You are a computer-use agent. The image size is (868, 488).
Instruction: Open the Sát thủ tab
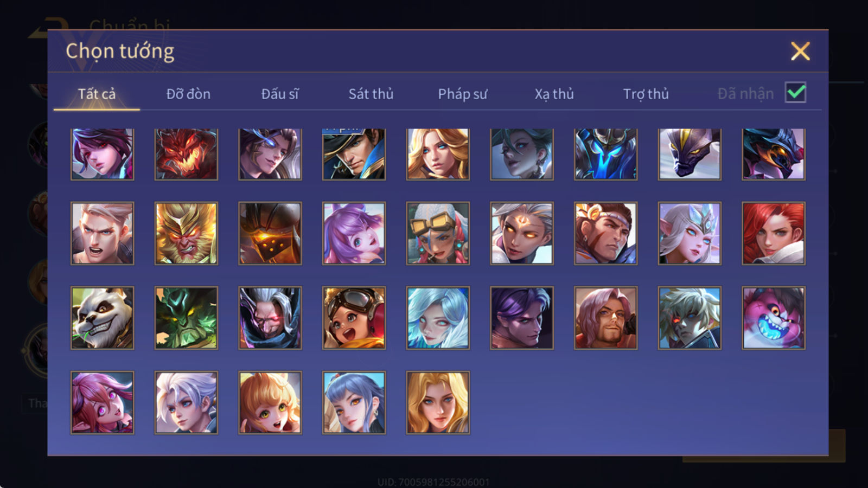pos(371,94)
